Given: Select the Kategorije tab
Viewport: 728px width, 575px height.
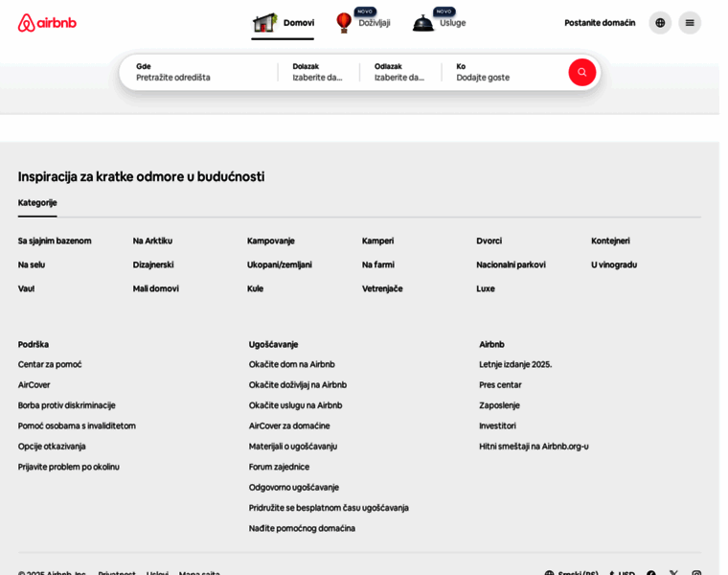Looking at the screenshot, I should tap(37, 203).
